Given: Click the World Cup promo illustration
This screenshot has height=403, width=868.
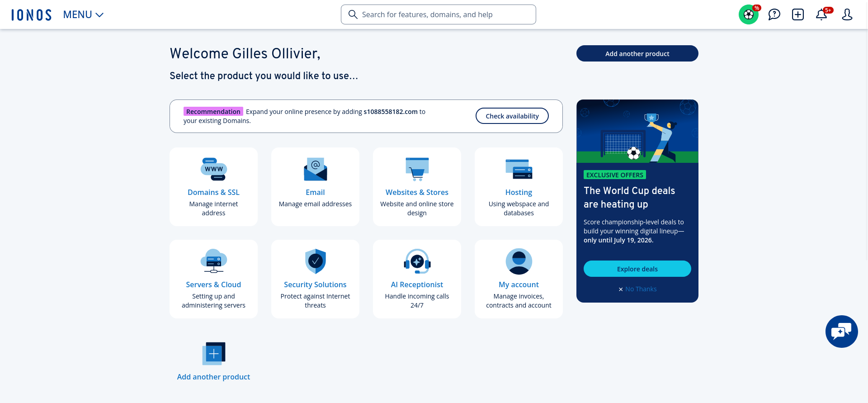Looking at the screenshot, I should click(x=637, y=131).
